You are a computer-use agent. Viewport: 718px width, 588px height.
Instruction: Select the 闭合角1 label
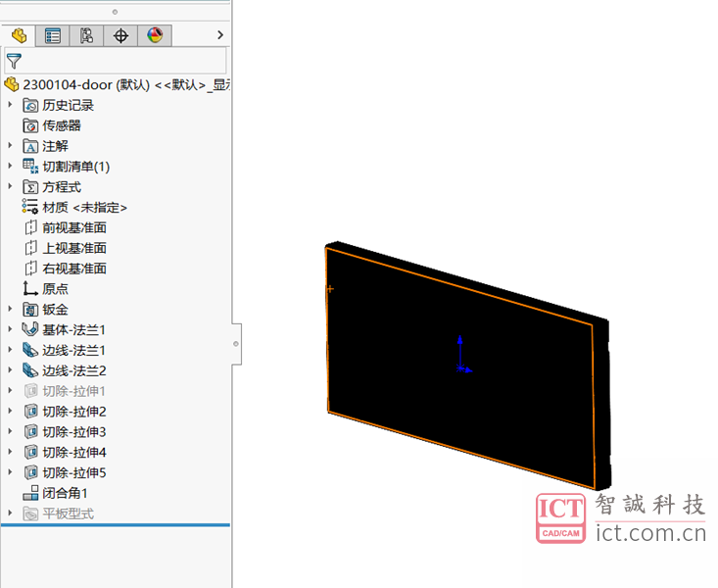point(65,493)
